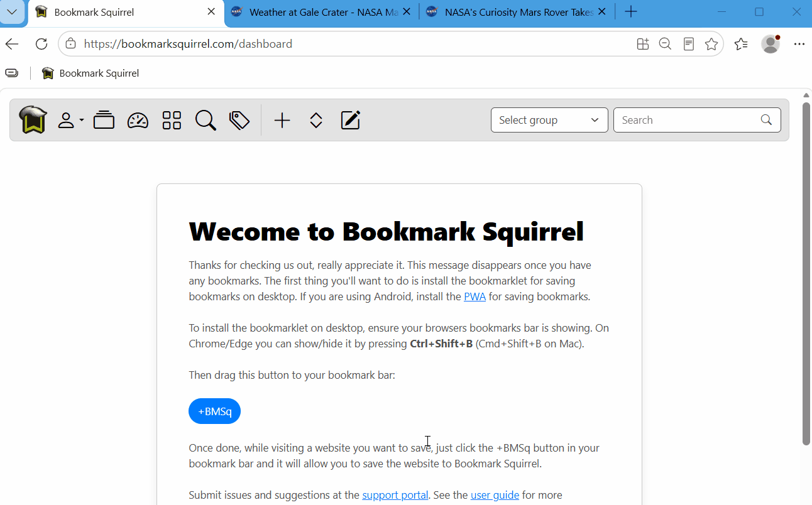This screenshot has width=812, height=505.
Task: Click the search magnifier inside Search box
Action: tap(766, 120)
